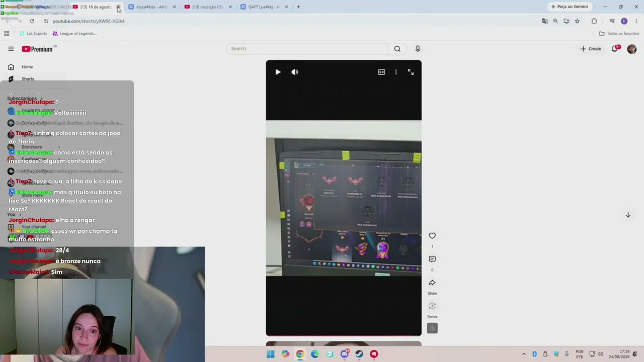Open the YouTube account avatar menu
Viewport: 644px width, 362px height.
(632, 49)
